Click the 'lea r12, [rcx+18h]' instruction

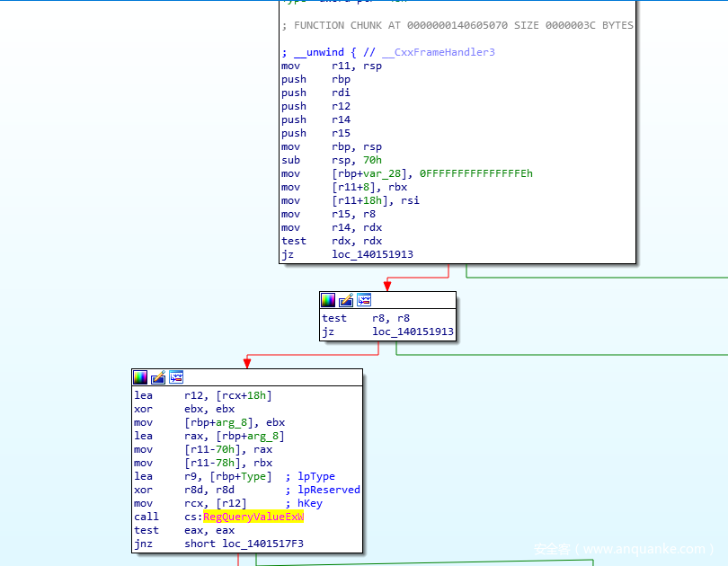(x=202, y=395)
